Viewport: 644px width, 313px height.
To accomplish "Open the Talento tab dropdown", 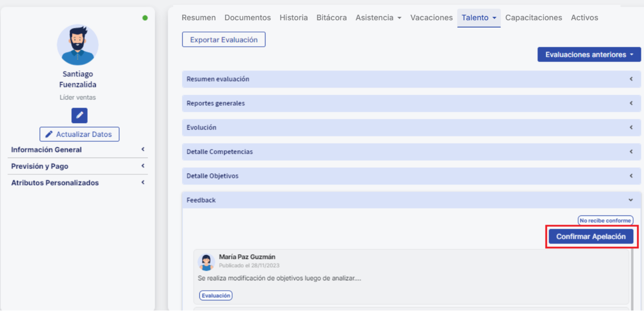I will 478,18.
